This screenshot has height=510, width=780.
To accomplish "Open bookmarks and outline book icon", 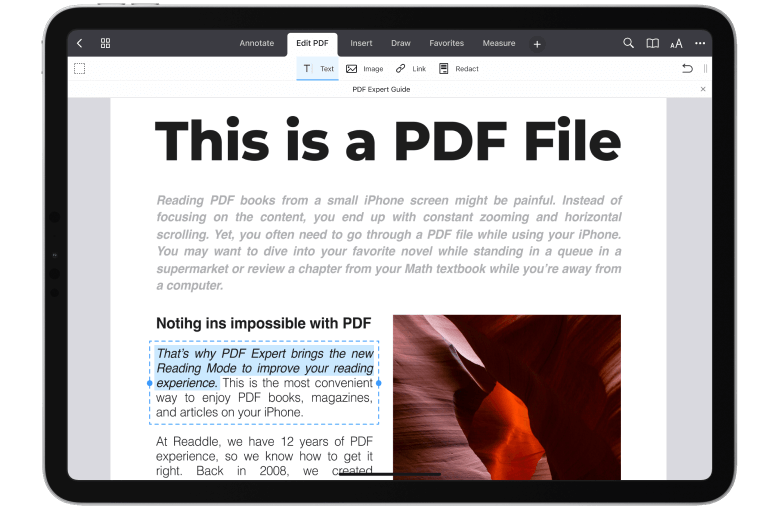I will pos(653,43).
